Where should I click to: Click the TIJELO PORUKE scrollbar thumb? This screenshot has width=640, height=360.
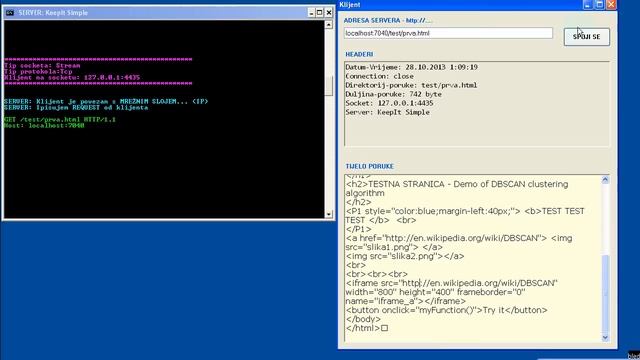click(605, 293)
